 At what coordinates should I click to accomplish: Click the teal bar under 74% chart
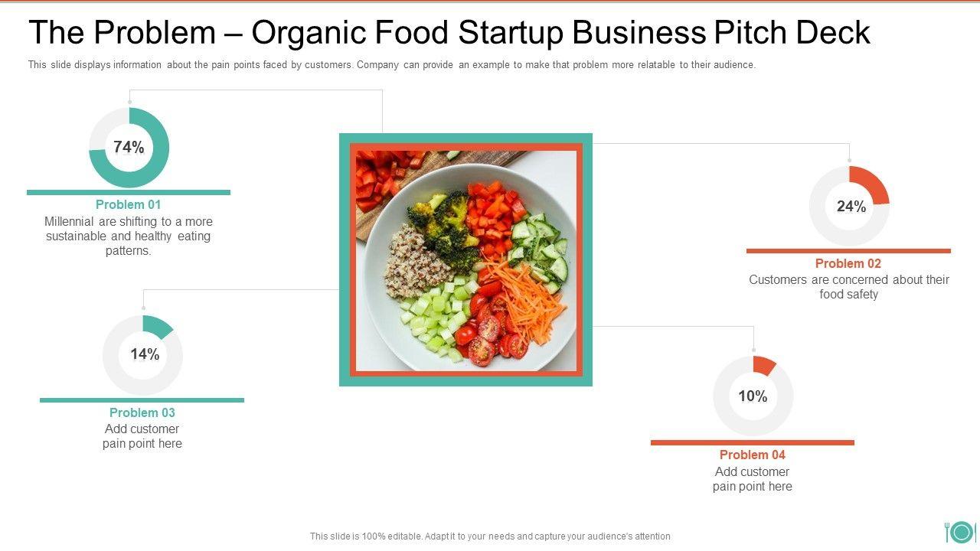click(129, 192)
